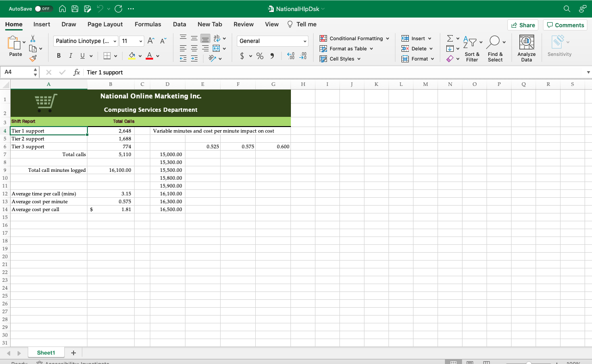Toggle underline formatting

81,55
